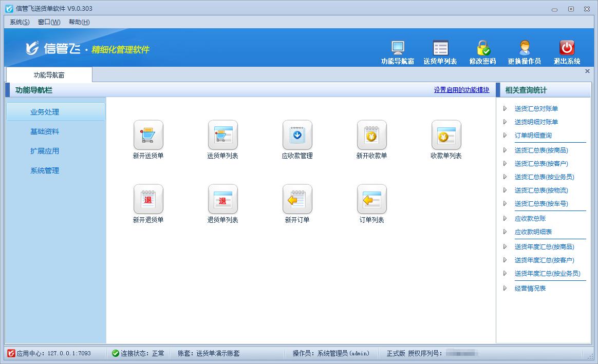Click the app icon in the title bar
This screenshot has height=364, width=598.
click(x=9, y=8)
